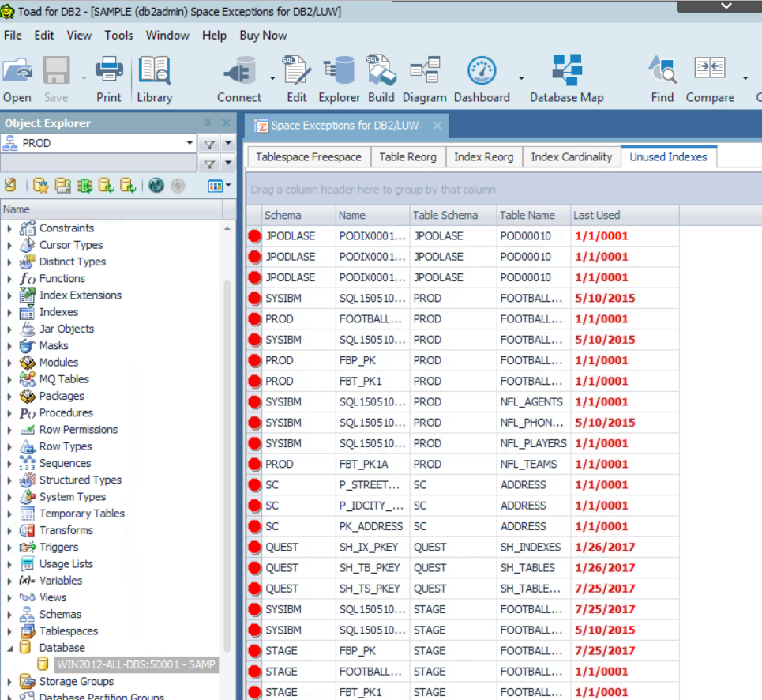Screen dimensions: 762x700
Task: Close the Space Exceptions for DB2/LUW tab
Action: (437, 126)
